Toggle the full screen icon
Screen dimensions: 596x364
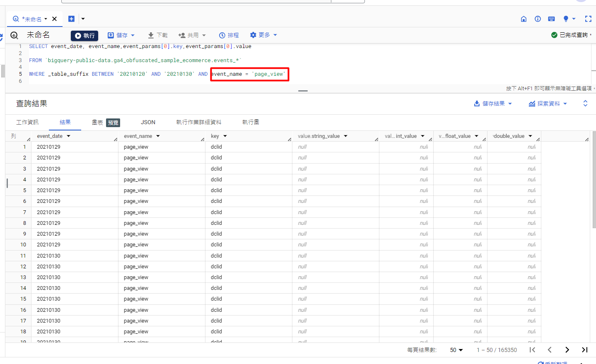pos(588,19)
